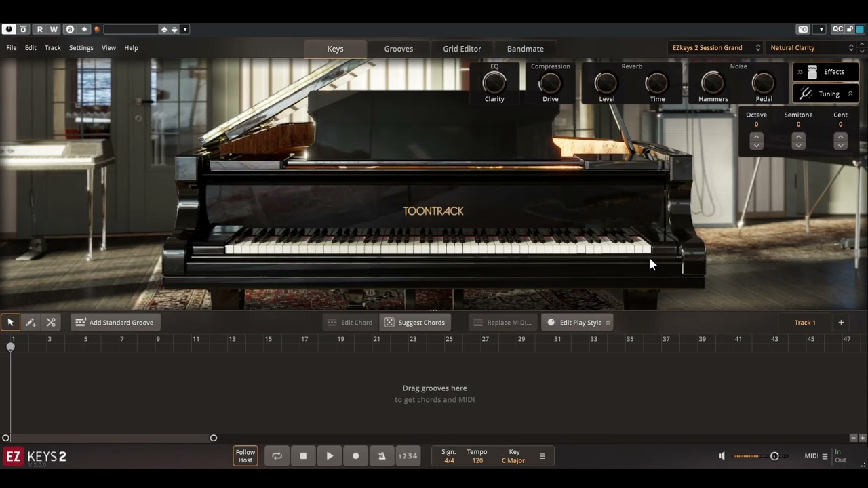Select the scissors cut tool

click(51, 323)
